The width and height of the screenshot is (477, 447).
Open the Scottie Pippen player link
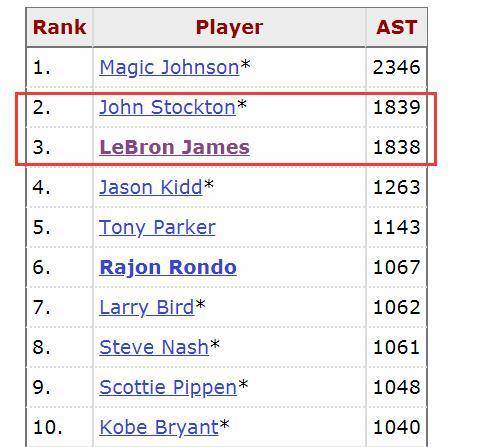[168, 387]
